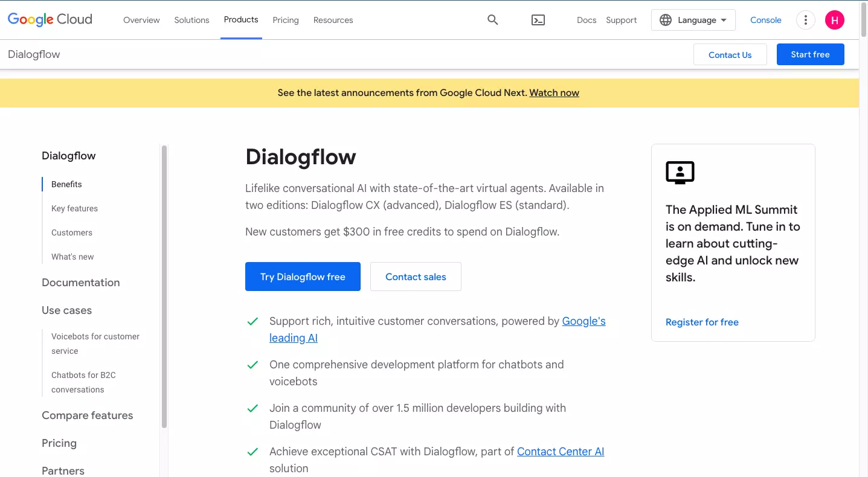This screenshot has width=868, height=477.
Task: Click the Google Cloud logo
Action: click(x=50, y=19)
